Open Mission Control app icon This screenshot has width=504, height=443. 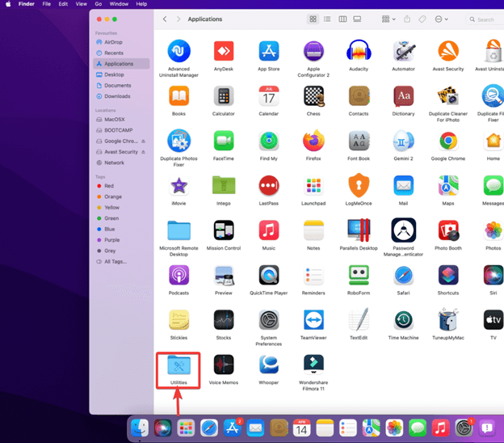224,230
